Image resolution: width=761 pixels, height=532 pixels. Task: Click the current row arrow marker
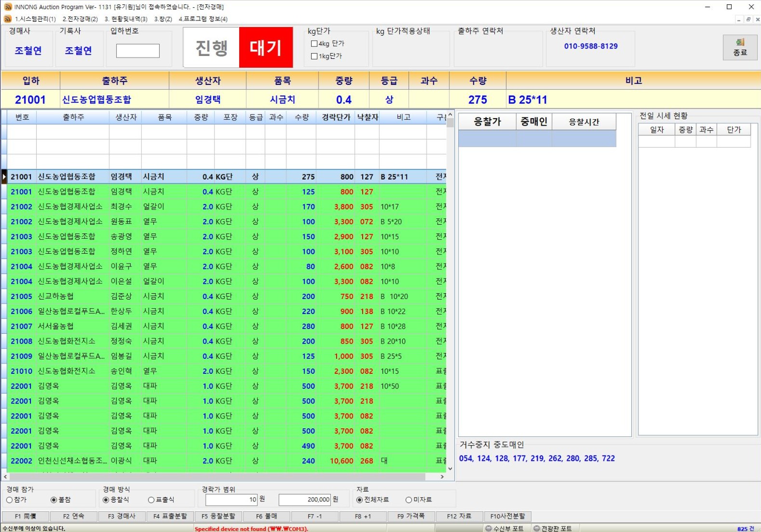4,177
